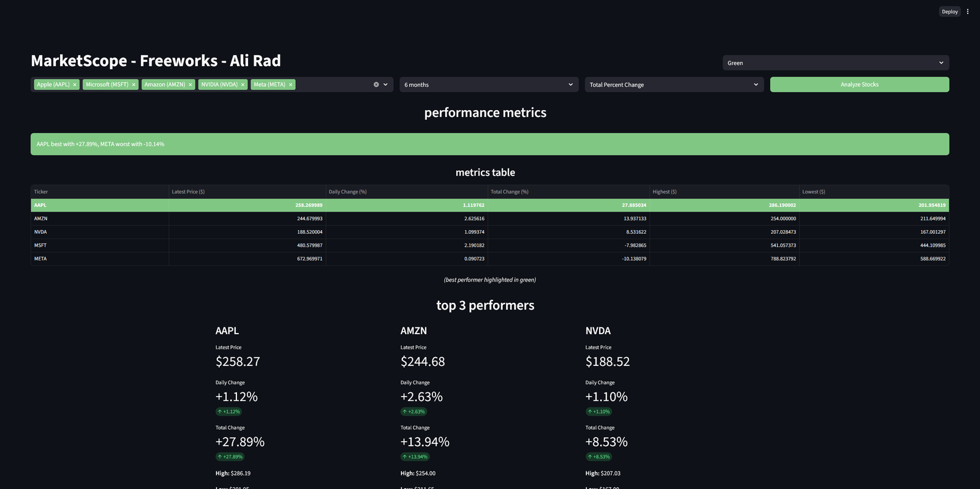The width and height of the screenshot is (980, 489).
Task: Click the 541.057373 highest price cell
Action: click(725, 245)
